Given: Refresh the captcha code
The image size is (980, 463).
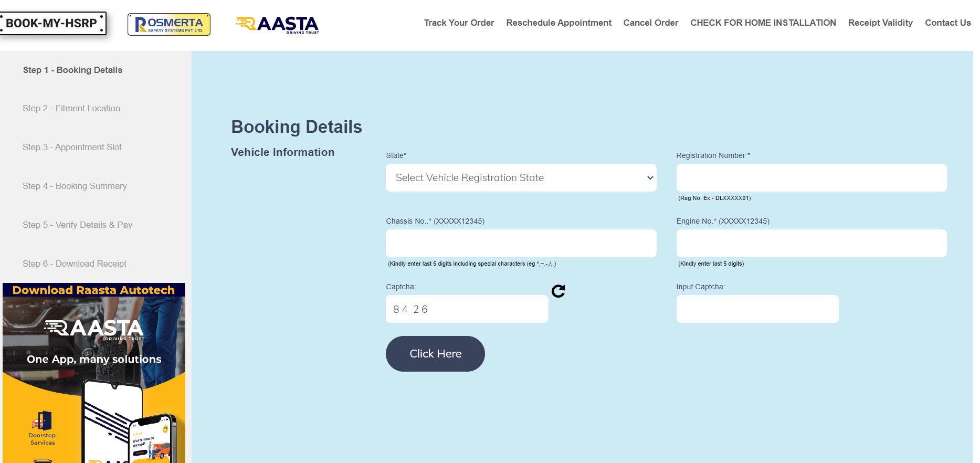Looking at the screenshot, I should click(x=558, y=291).
